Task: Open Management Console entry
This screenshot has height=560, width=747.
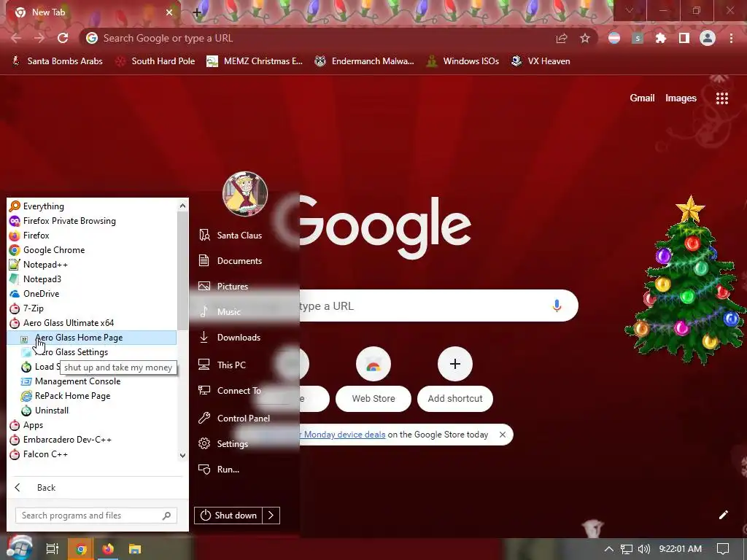Action: click(x=91, y=381)
